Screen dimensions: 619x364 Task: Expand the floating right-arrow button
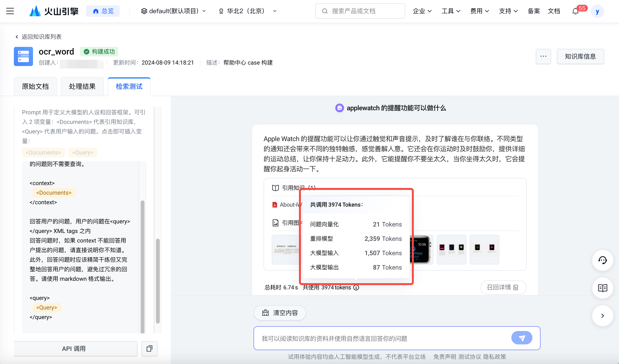pyautogui.click(x=602, y=316)
